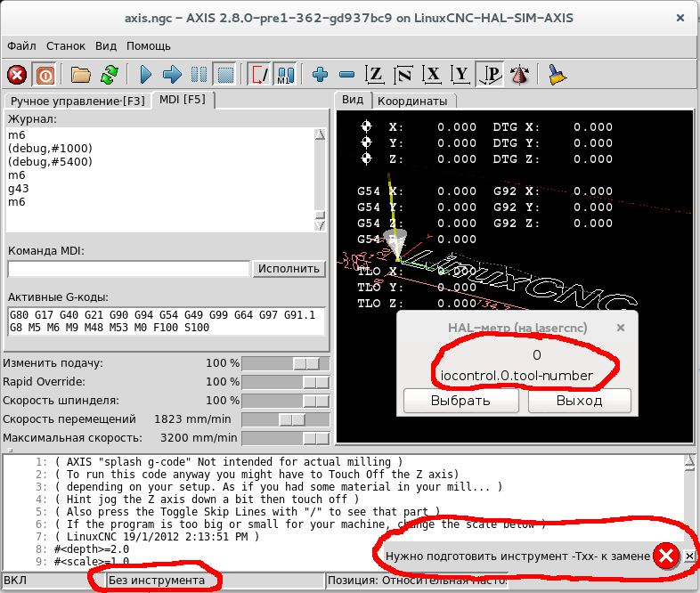Dismiss the tool change error notification
700x593 pixels.
pos(689,556)
